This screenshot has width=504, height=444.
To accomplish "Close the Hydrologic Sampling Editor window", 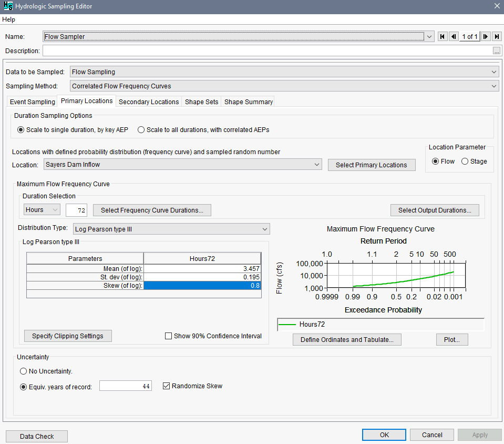I will point(497,6).
